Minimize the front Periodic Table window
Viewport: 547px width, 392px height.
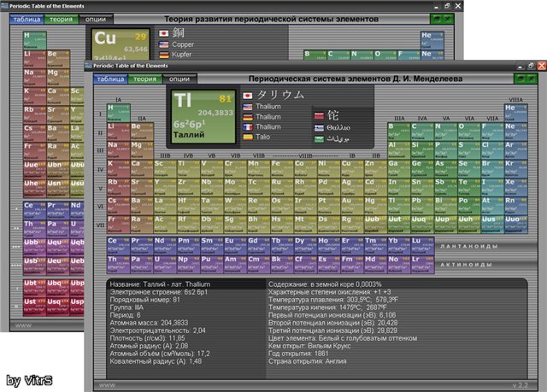pos(520,66)
